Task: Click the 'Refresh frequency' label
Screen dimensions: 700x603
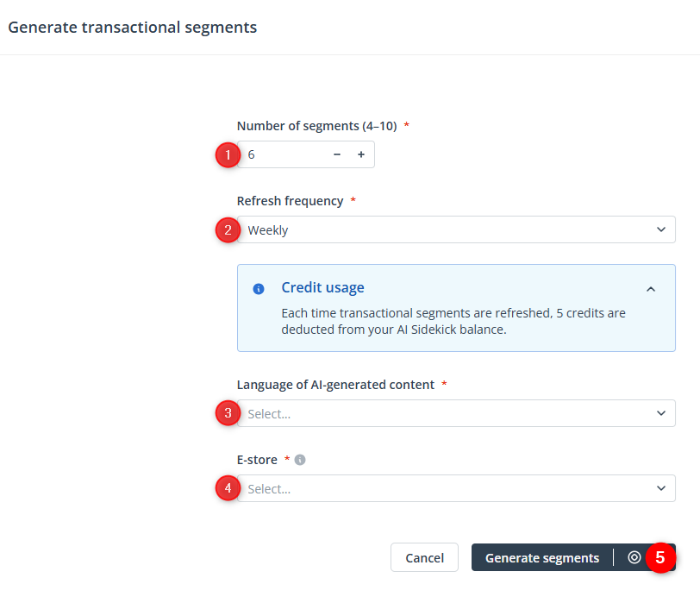Action: tap(291, 201)
